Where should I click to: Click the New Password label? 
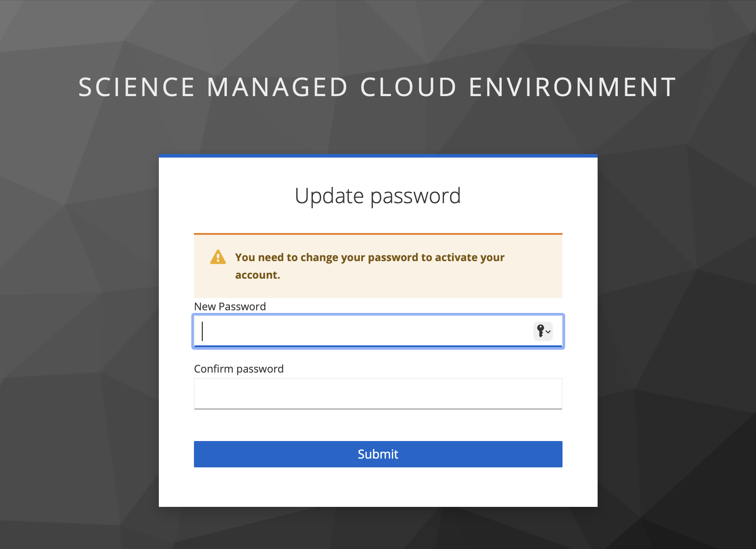[x=230, y=306]
